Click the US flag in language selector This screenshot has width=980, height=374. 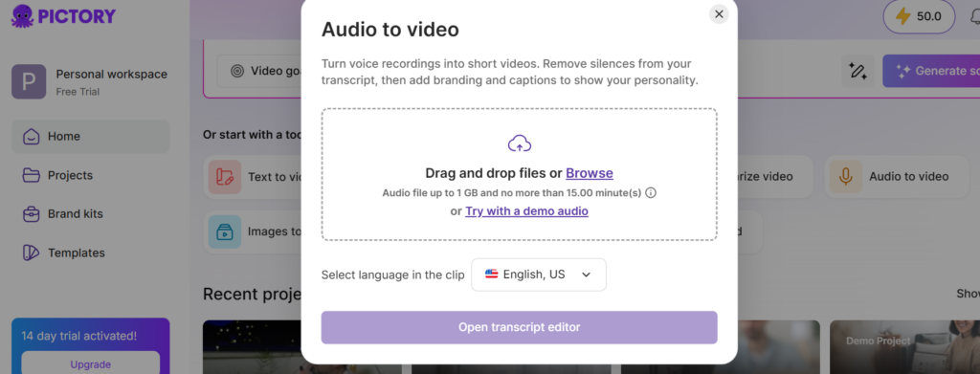tap(492, 275)
